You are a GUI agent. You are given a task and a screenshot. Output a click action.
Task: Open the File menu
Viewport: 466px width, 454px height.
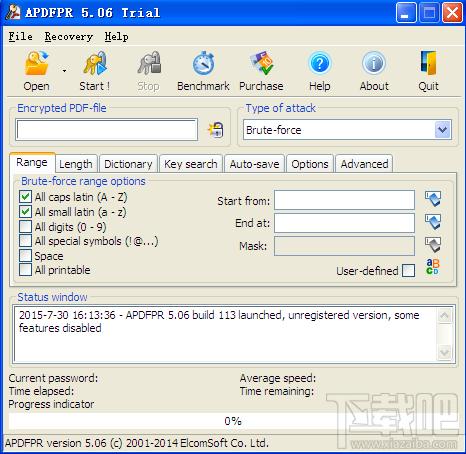[21, 36]
